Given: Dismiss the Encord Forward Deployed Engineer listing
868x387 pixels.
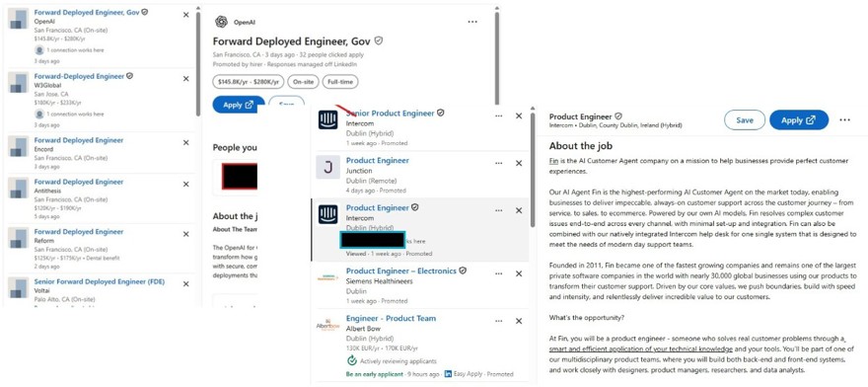Looking at the screenshot, I should pyautogui.click(x=185, y=141).
